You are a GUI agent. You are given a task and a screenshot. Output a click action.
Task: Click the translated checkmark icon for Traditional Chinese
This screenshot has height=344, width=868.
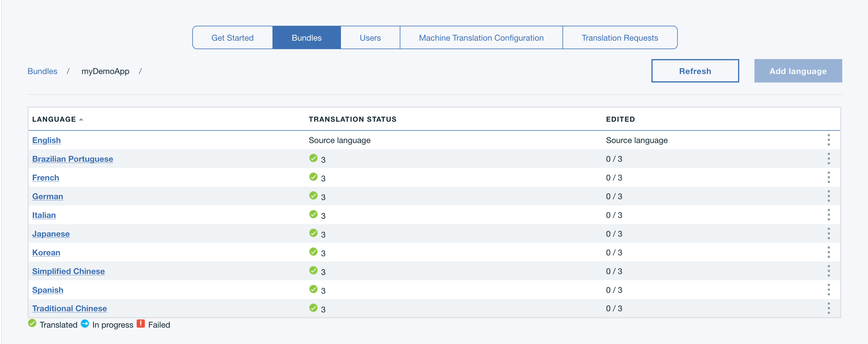coord(313,308)
